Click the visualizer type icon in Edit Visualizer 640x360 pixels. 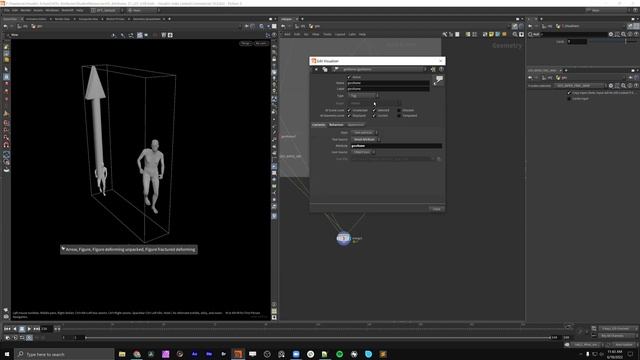[438, 80]
